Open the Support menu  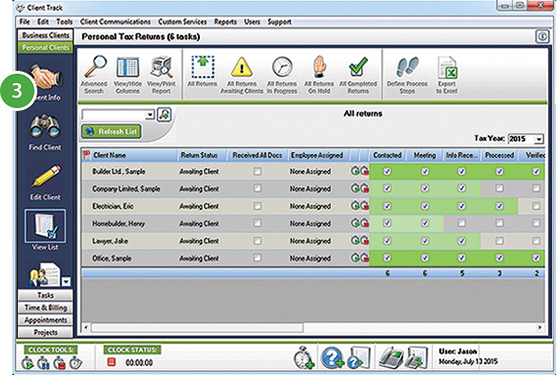point(279,22)
